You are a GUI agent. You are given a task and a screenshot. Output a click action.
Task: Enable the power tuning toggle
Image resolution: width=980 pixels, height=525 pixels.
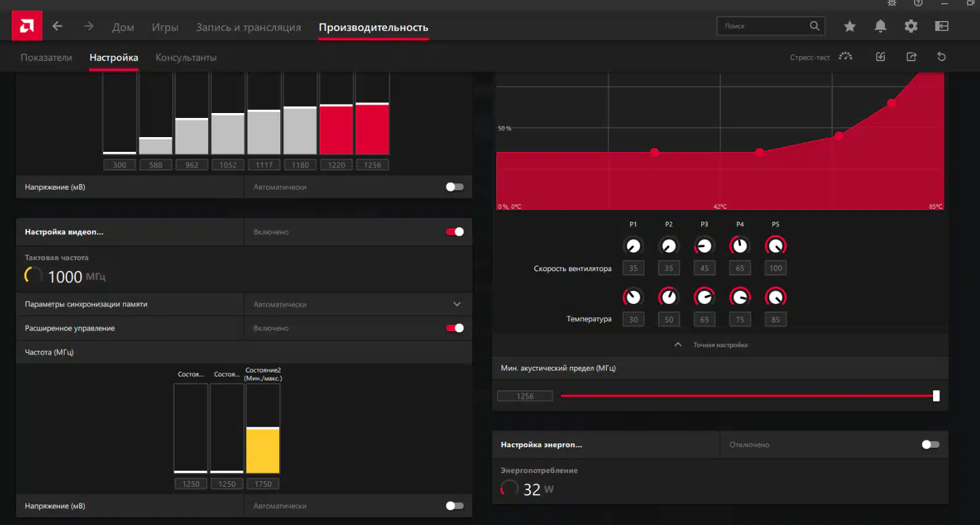(930, 445)
